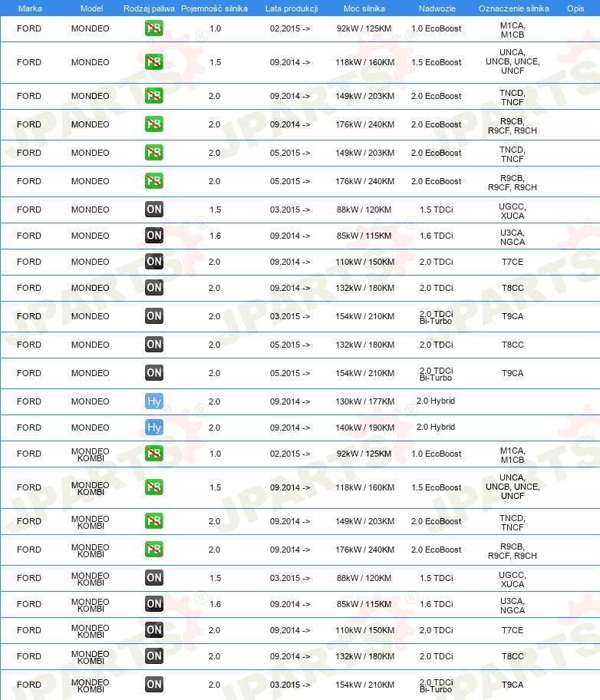600x700 pixels.
Task: Select 'U3CA, NGCA' engine code in non-Kombi Mondeo row
Action: [513, 237]
